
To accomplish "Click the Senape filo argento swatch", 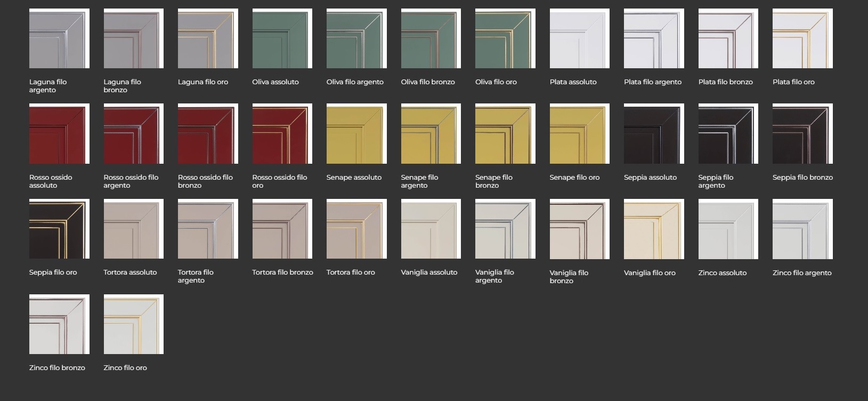I will pos(431,134).
